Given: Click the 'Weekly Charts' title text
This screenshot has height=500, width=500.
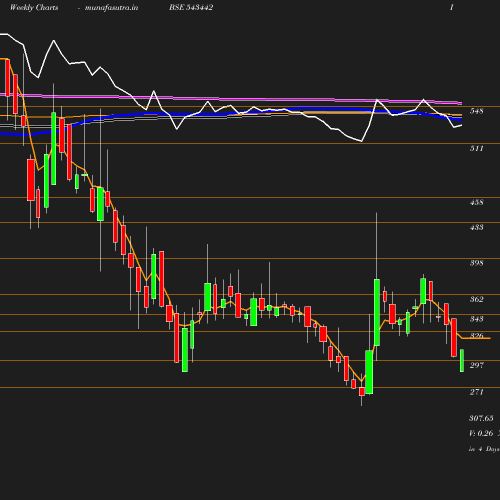Looking at the screenshot, I should [34, 7].
